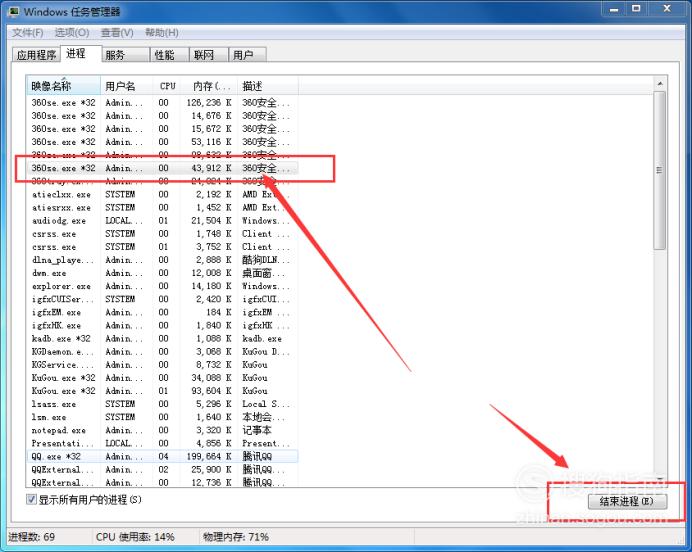Select the KuGou.exe process using 93,604 K

[x=162, y=391]
